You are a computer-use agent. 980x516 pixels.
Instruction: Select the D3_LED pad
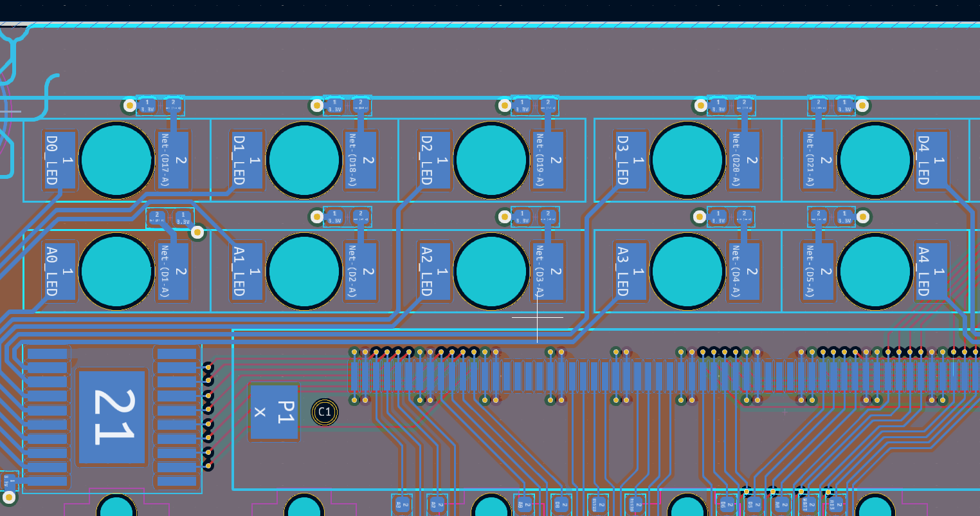pyautogui.click(x=631, y=160)
